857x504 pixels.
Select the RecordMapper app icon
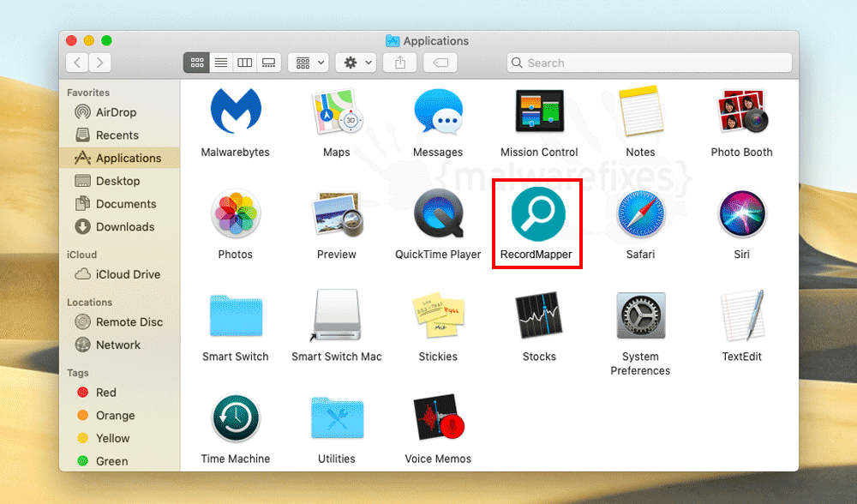pos(538,213)
